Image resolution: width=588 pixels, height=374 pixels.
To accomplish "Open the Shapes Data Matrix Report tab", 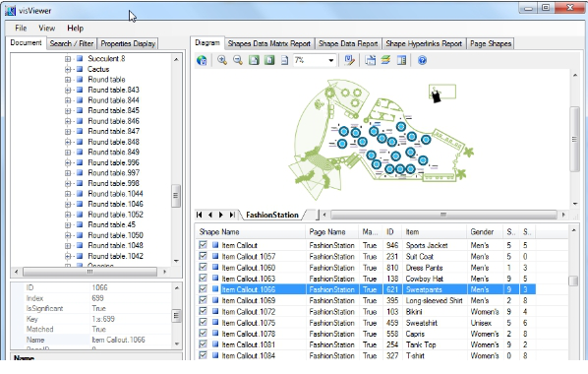I will (269, 43).
